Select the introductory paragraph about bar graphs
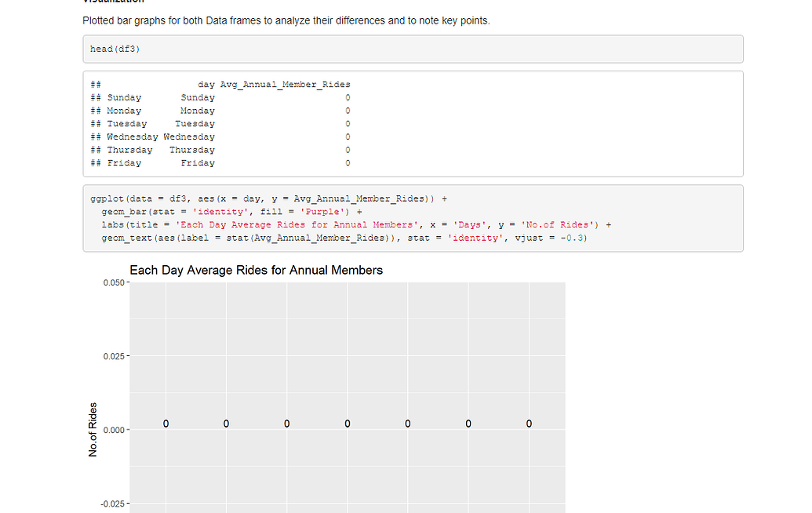812x513 pixels. (285, 20)
